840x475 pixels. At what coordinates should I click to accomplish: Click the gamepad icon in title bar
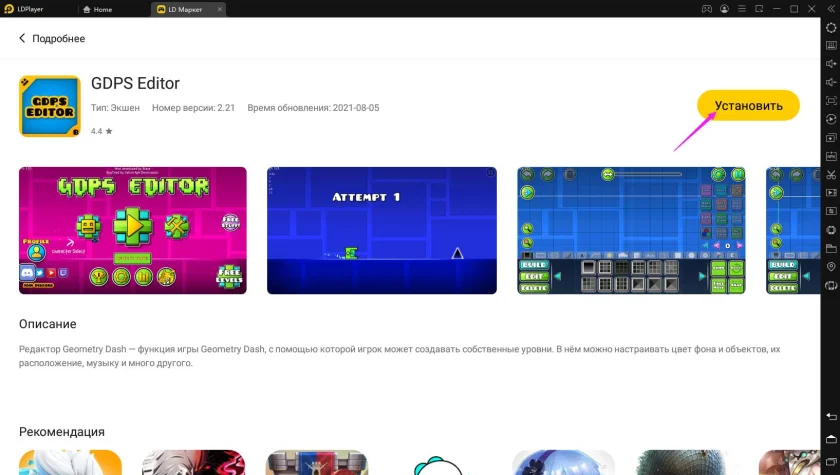(x=707, y=9)
